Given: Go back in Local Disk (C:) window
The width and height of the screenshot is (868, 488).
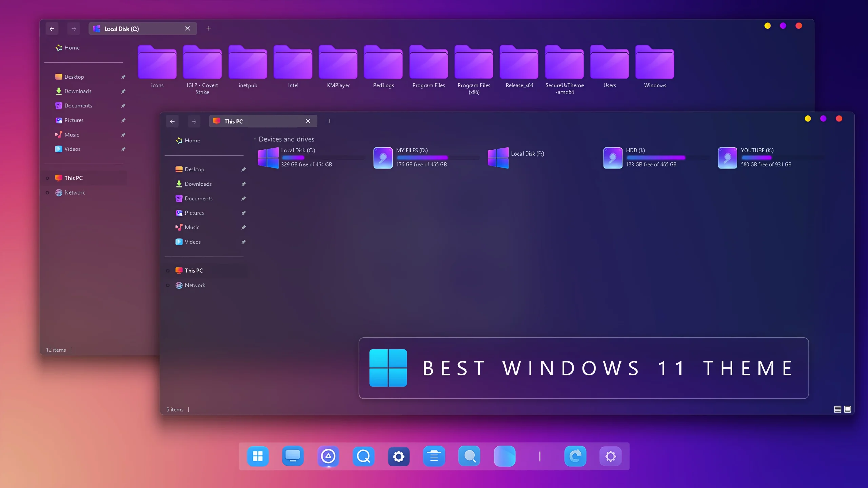Looking at the screenshot, I should point(52,29).
